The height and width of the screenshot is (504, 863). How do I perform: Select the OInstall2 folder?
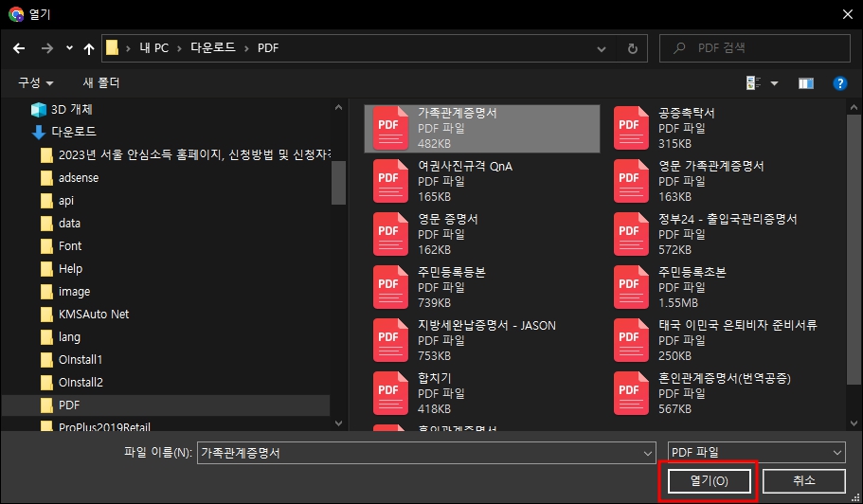tap(81, 382)
